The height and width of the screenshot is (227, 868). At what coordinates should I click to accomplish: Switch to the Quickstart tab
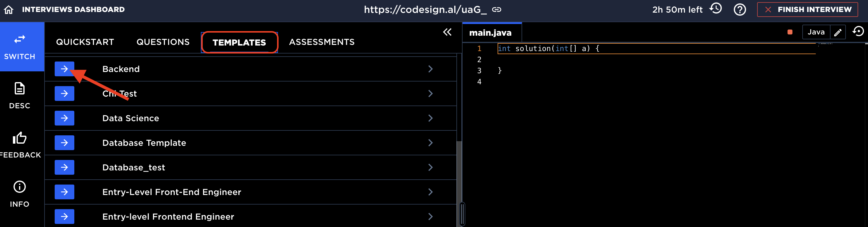85,42
